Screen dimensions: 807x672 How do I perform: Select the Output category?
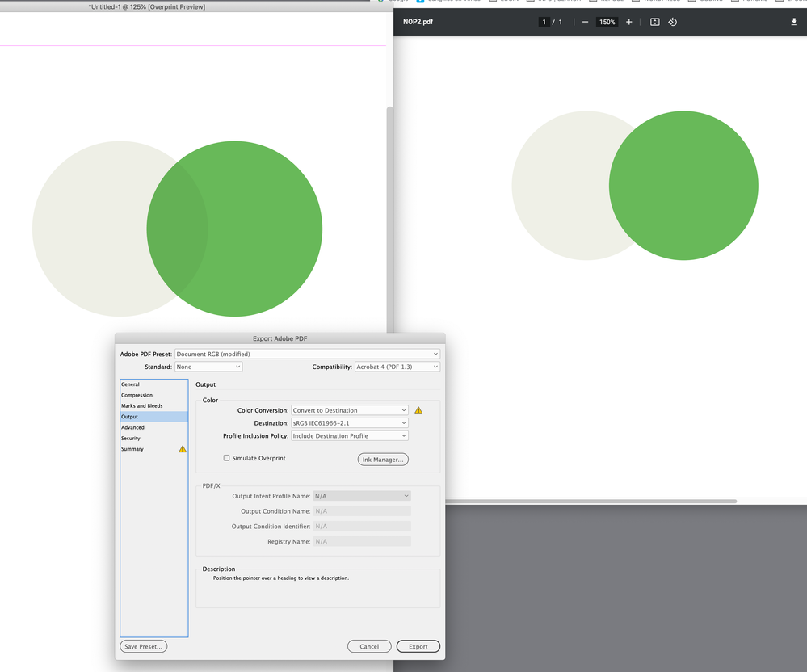tap(153, 417)
